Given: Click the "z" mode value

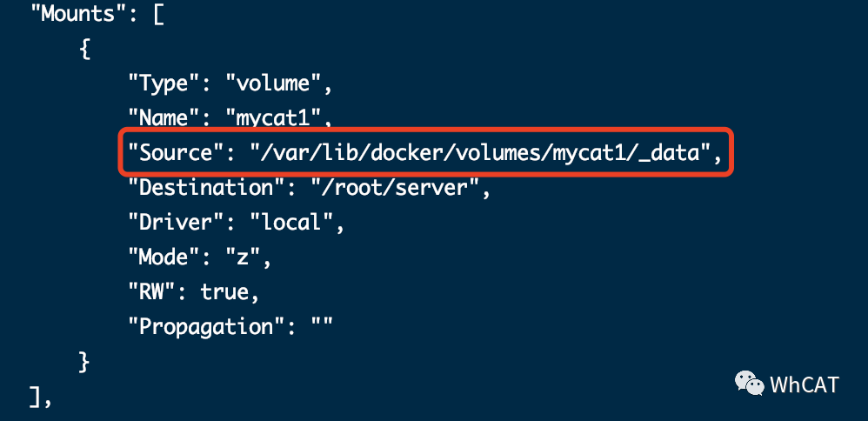Looking at the screenshot, I should click(x=243, y=257).
